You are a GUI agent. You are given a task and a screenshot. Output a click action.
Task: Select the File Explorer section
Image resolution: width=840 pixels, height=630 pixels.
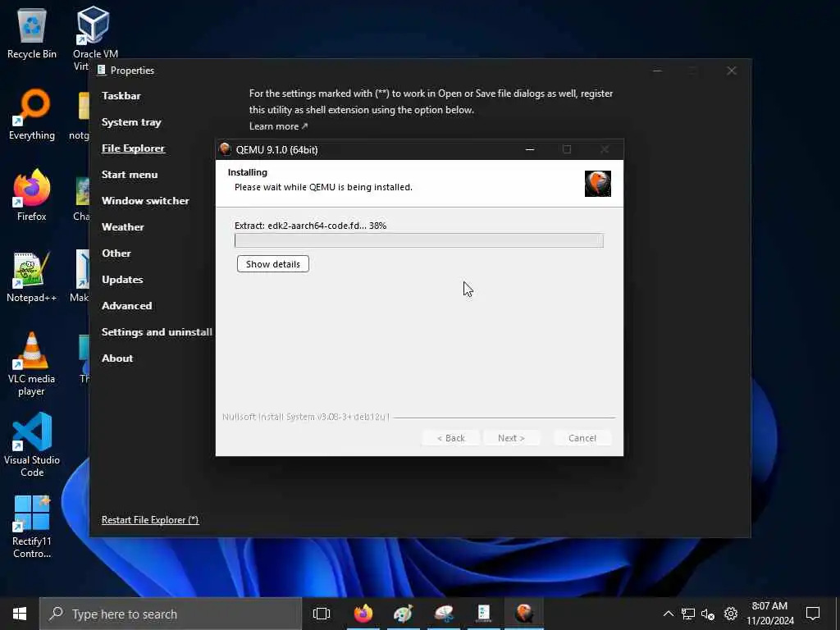coord(134,148)
